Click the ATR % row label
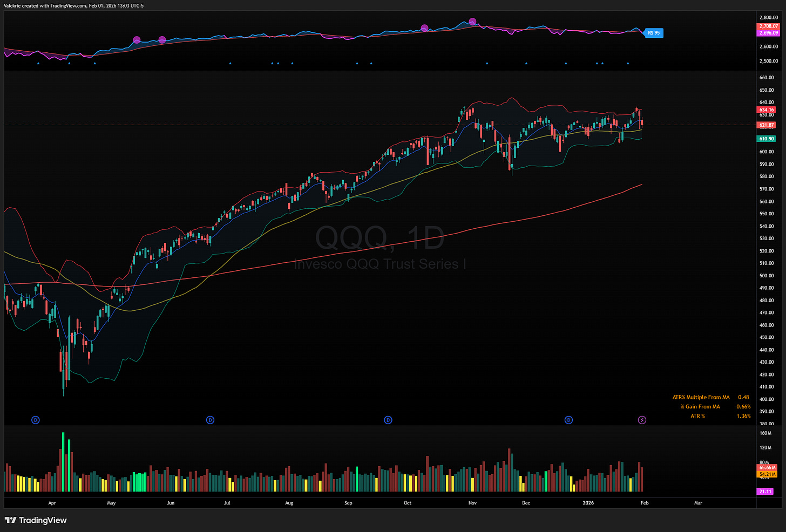The image size is (786, 532). [x=697, y=416]
